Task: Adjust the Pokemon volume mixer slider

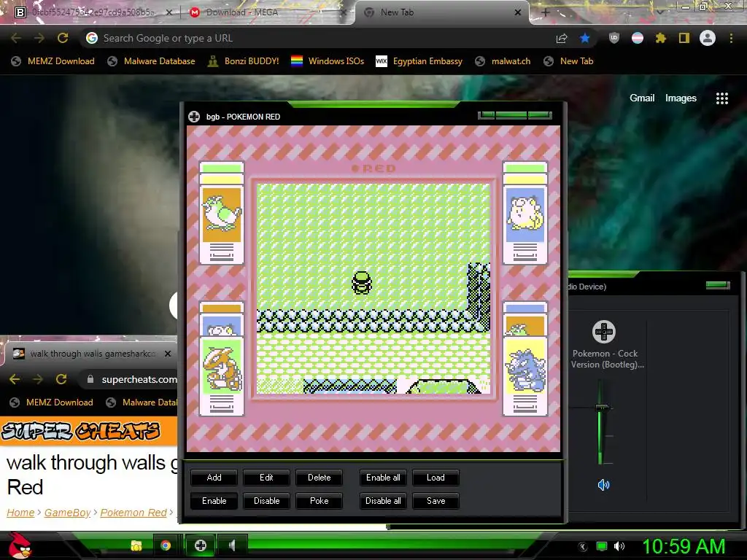Action: coord(602,408)
